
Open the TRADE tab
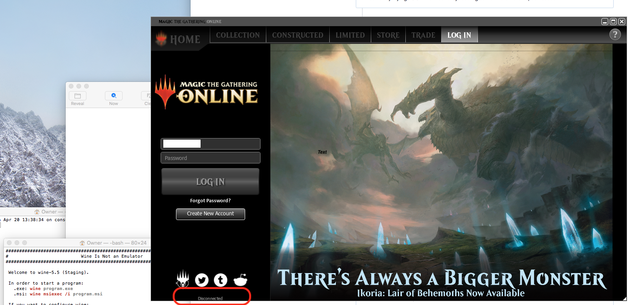423,35
